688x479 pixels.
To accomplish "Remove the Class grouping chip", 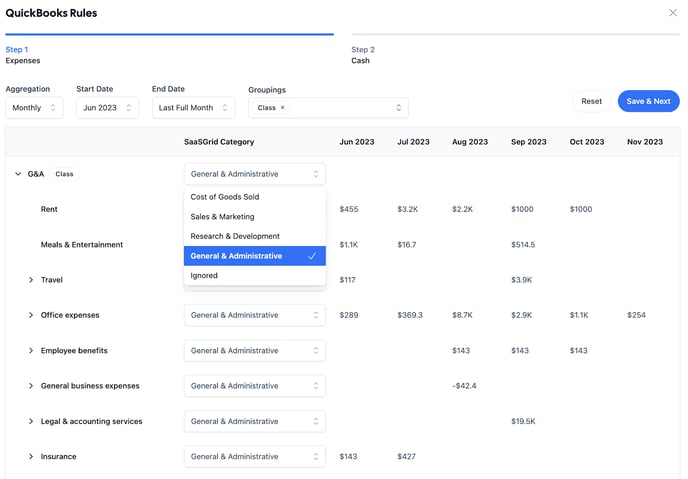I will click(282, 108).
